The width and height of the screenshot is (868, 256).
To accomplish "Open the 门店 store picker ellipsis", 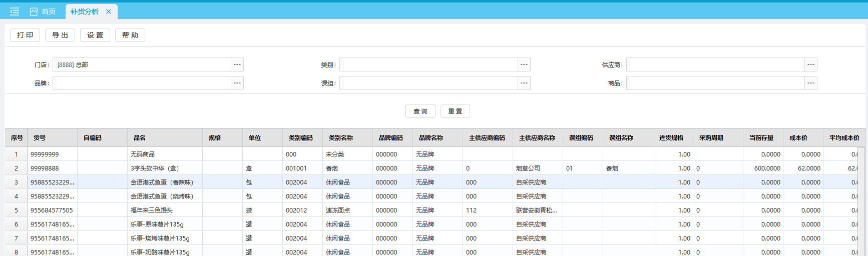I will click(237, 64).
